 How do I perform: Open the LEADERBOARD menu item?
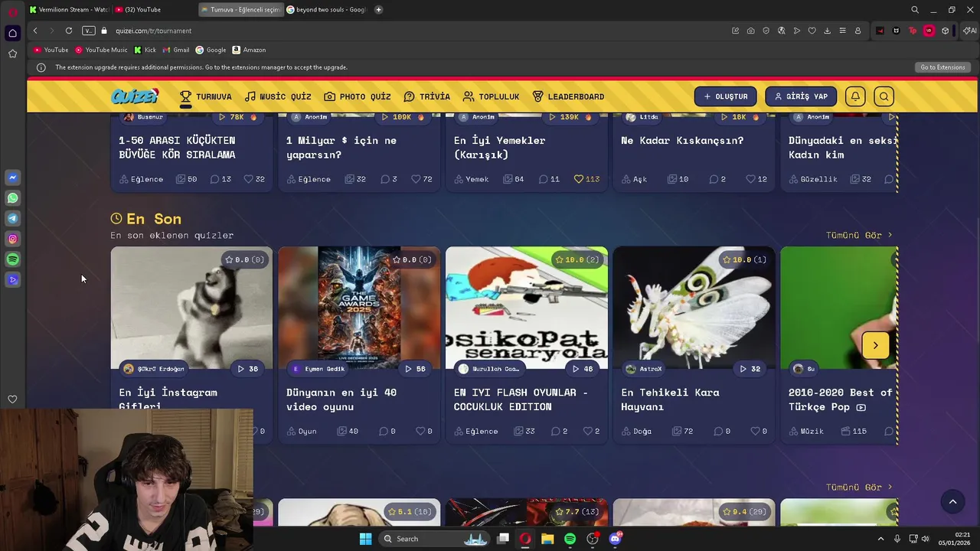[568, 96]
